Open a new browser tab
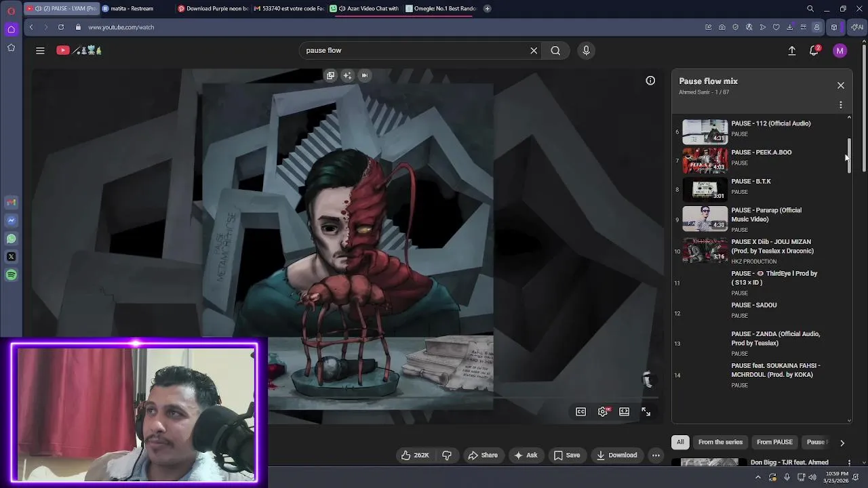Viewport: 868px width, 488px height. click(x=488, y=8)
